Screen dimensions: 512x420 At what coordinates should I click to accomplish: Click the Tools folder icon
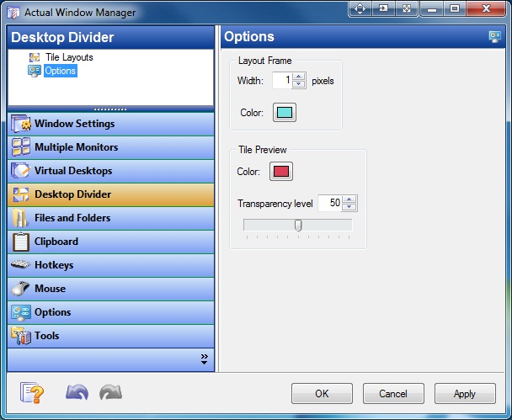click(x=21, y=336)
